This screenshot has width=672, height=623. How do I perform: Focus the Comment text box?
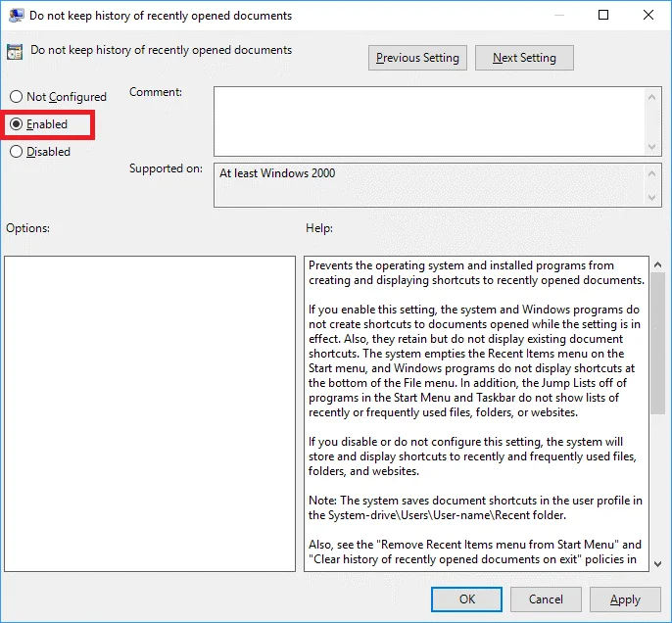(429, 120)
